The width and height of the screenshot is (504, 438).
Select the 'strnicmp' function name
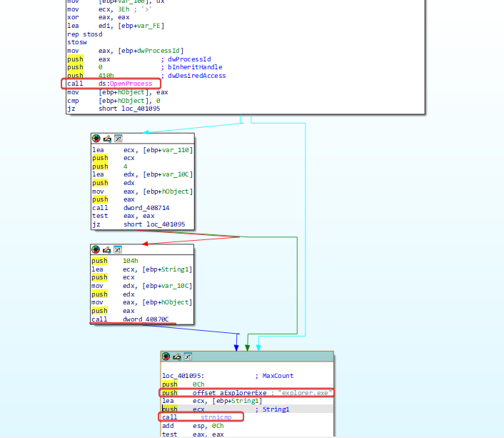pos(216,417)
